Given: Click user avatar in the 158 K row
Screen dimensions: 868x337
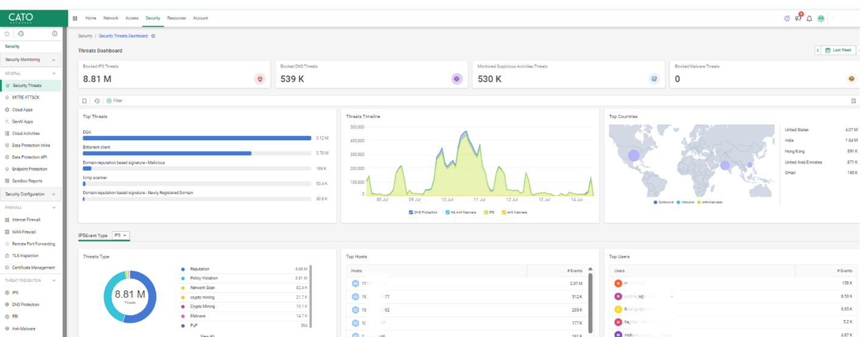Looking at the screenshot, I should pyautogui.click(x=618, y=283).
